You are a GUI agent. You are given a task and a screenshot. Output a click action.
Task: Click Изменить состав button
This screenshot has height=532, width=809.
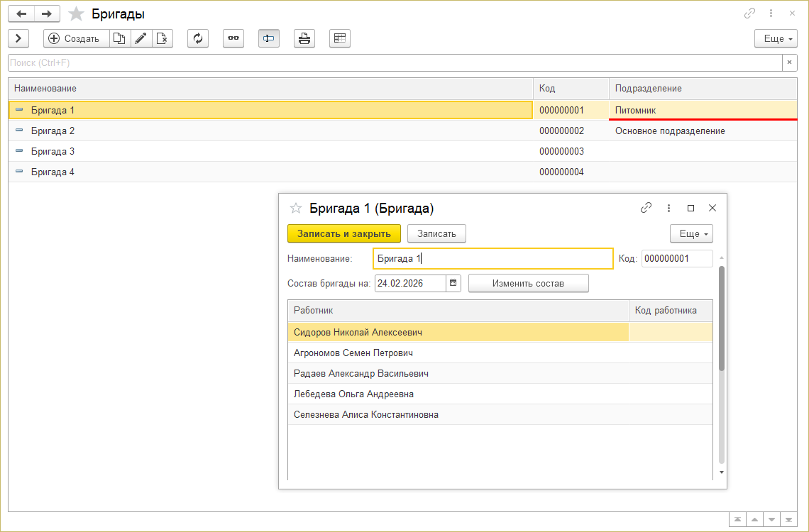click(x=528, y=283)
